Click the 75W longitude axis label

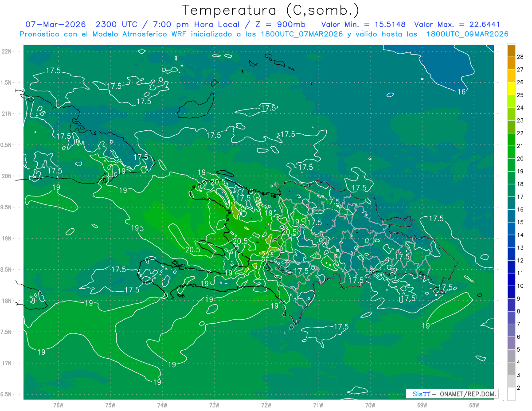(110, 405)
